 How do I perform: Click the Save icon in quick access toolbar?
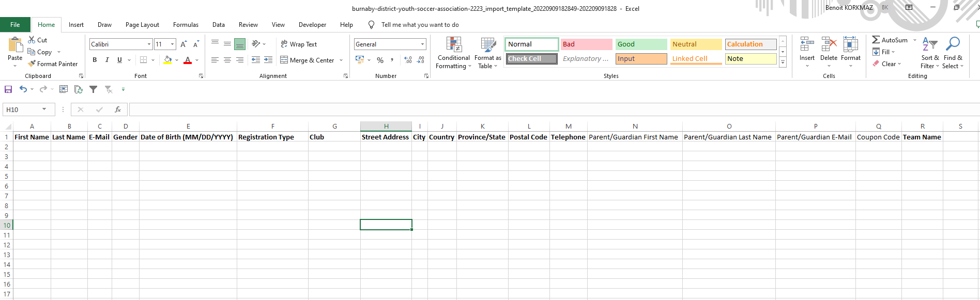tap(8, 89)
